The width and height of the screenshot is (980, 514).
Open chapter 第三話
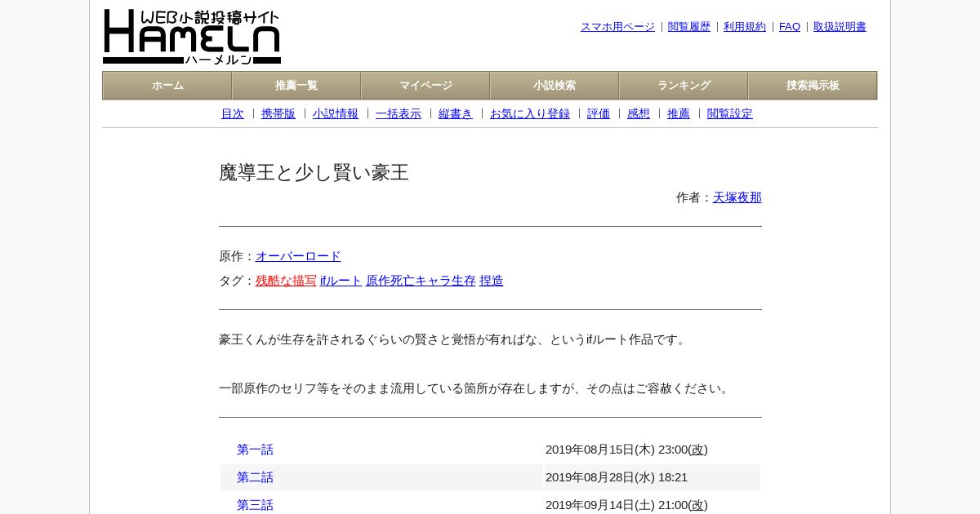click(x=255, y=505)
